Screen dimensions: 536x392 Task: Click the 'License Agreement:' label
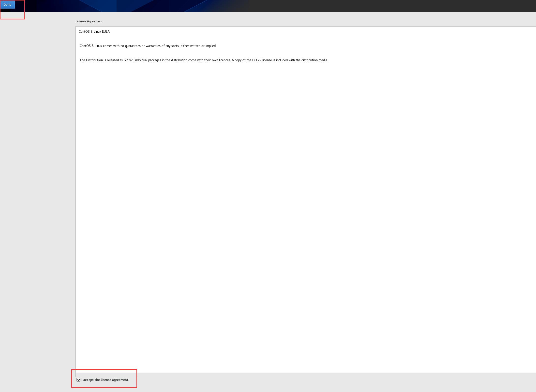(89, 21)
